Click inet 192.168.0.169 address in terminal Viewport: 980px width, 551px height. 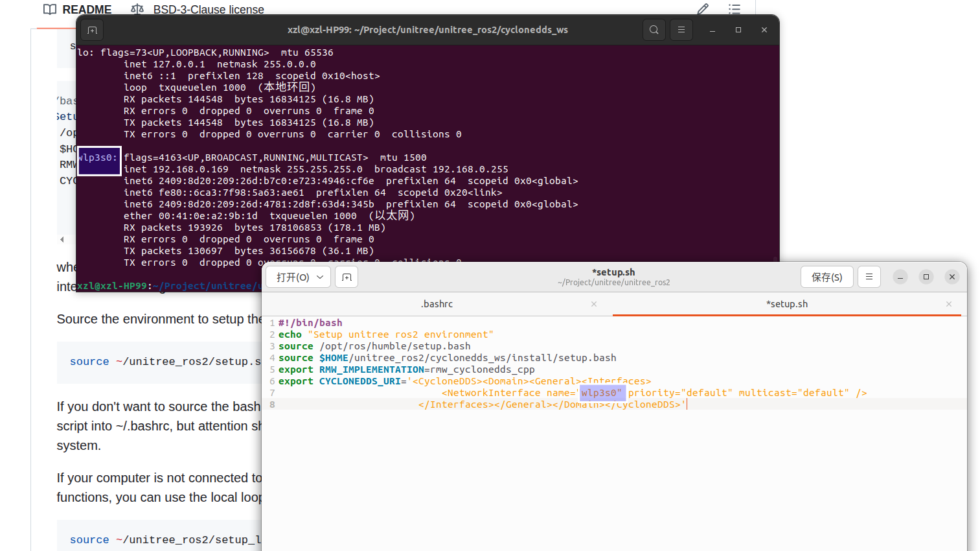point(176,169)
